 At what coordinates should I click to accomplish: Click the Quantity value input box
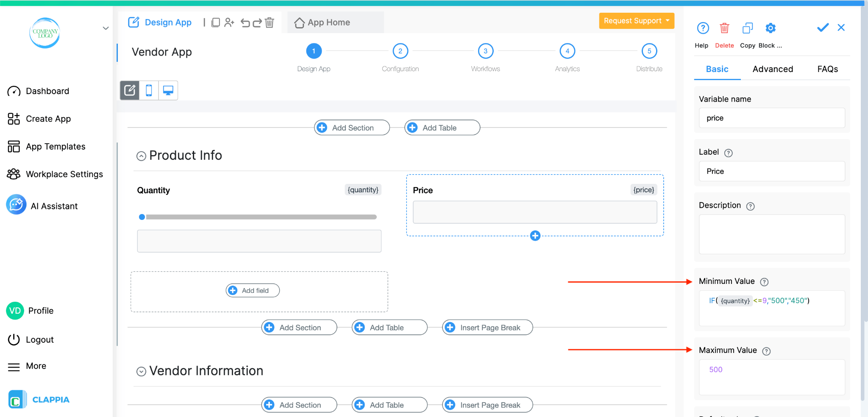click(x=259, y=241)
